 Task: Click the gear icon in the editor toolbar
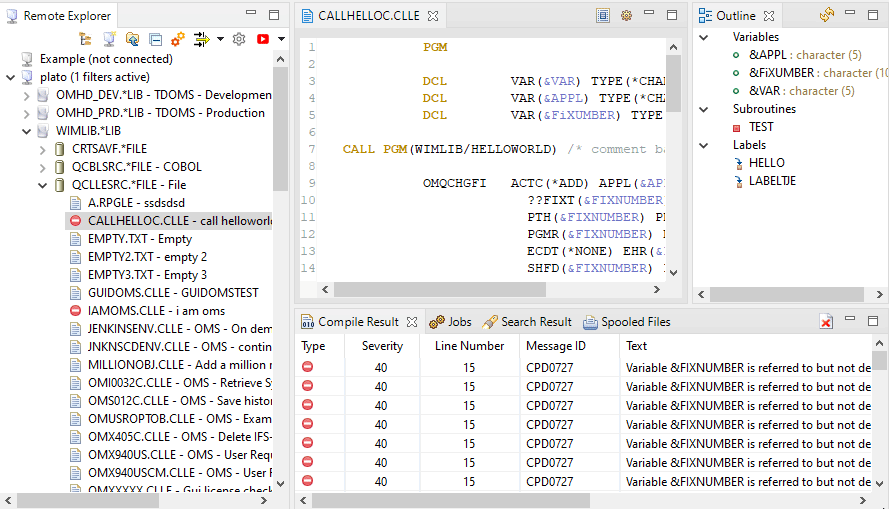click(626, 15)
